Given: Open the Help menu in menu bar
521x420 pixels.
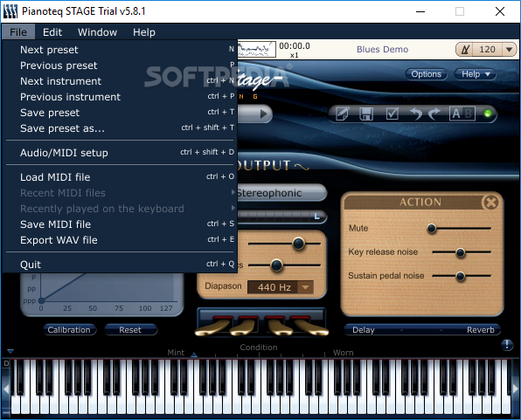Looking at the screenshot, I should (x=144, y=32).
